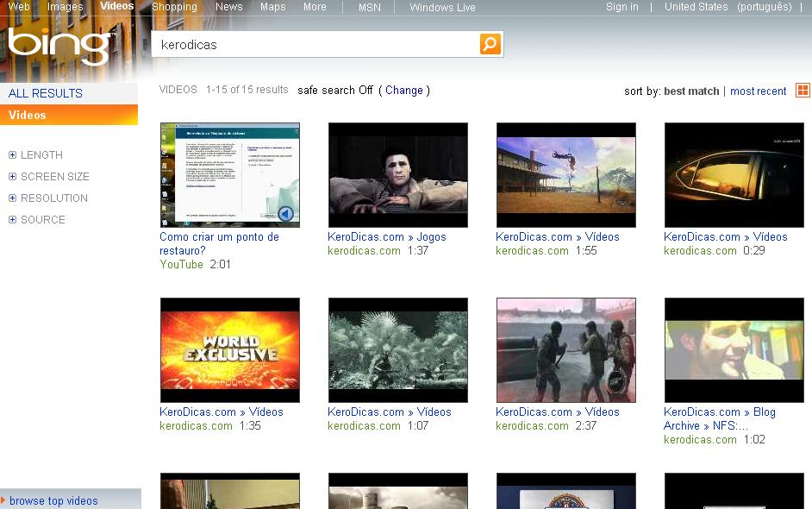This screenshot has height=509, width=812.
Task: Open the Images tab
Action: click(x=66, y=7)
